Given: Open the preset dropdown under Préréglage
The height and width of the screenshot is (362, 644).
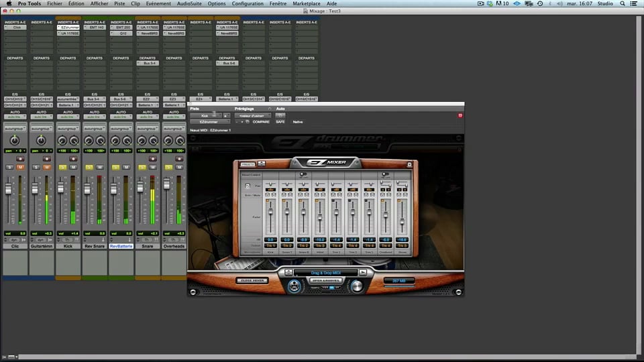Looking at the screenshot, I should (252, 116).
